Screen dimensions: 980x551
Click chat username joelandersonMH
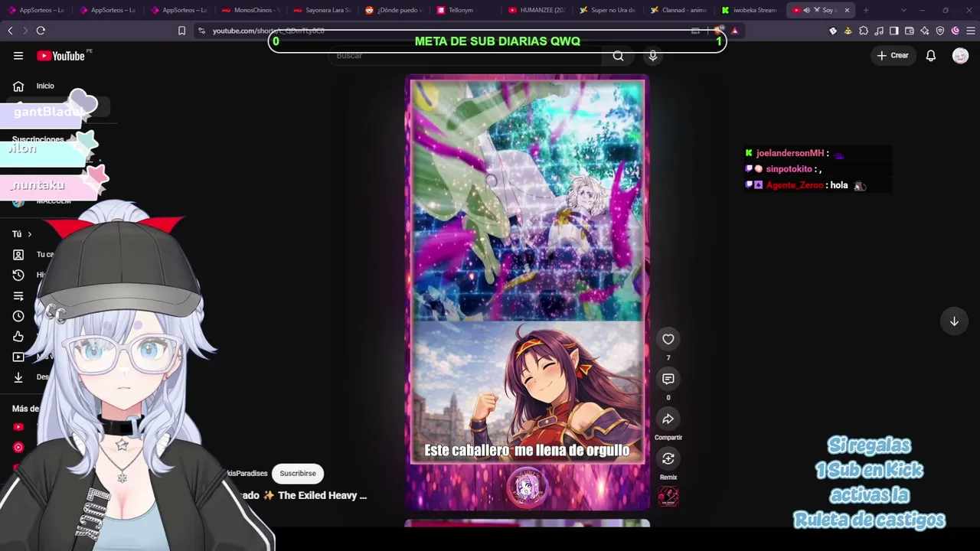pos(790,154)
